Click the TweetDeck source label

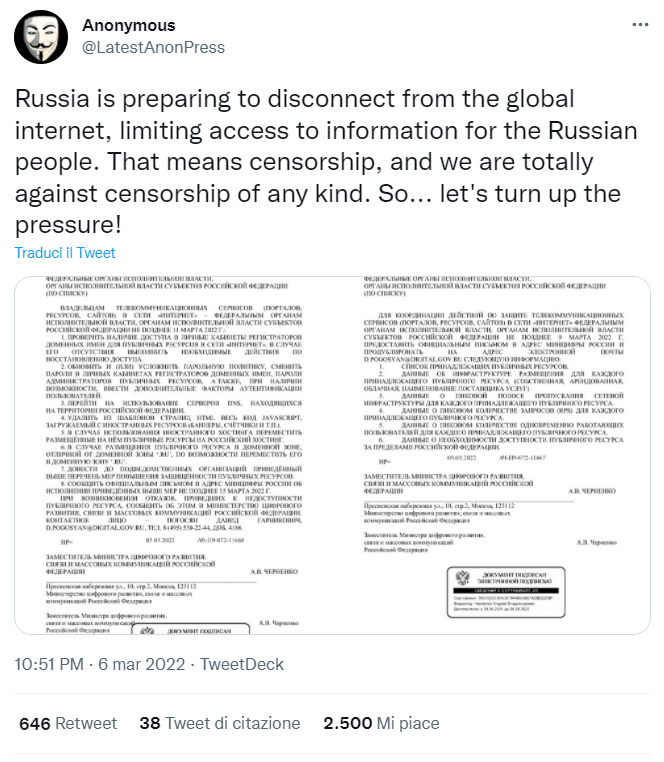[x=243, y=665]
